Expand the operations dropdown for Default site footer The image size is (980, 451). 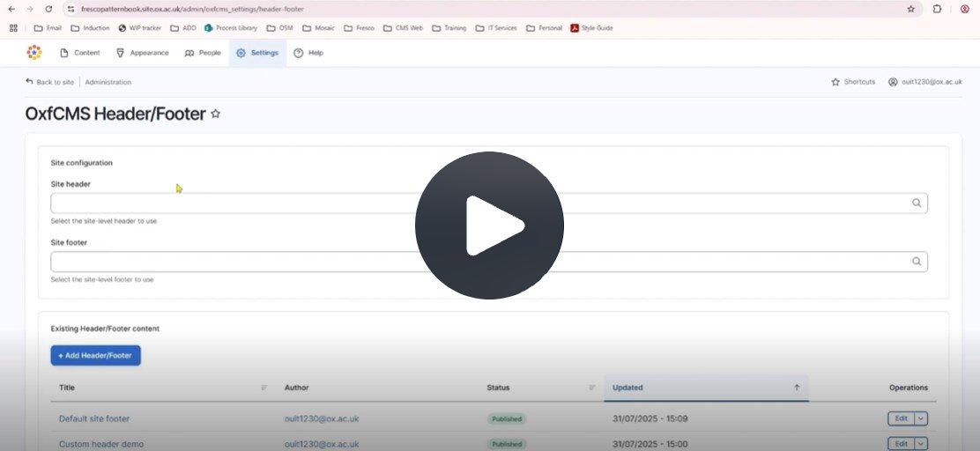coord(921,418)
